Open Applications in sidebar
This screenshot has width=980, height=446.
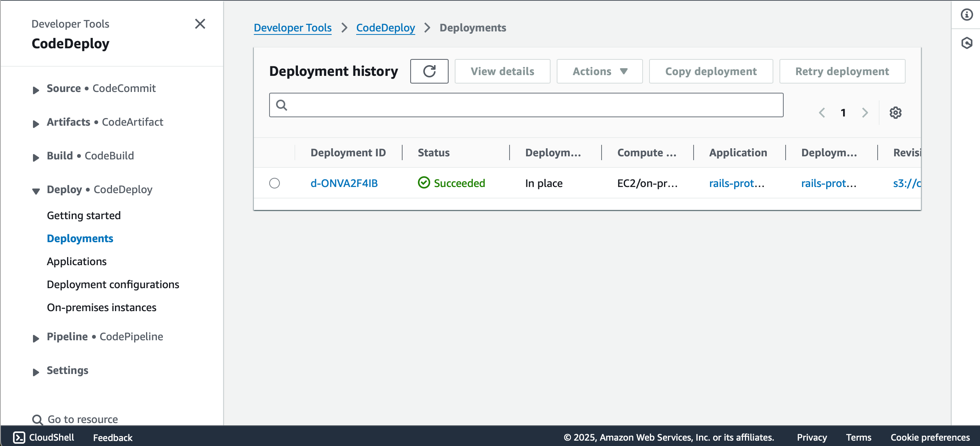pos(77,261)
